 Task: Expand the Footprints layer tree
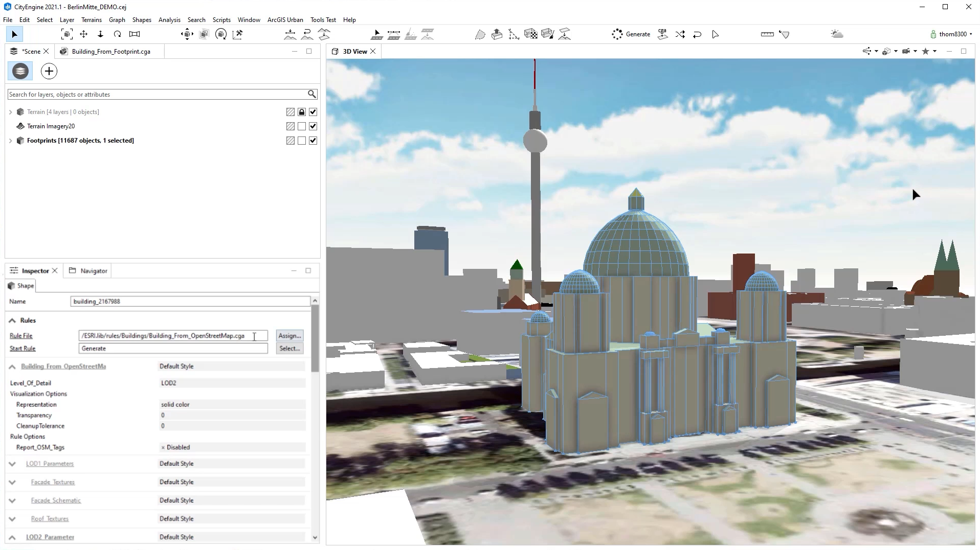[10, 141]
